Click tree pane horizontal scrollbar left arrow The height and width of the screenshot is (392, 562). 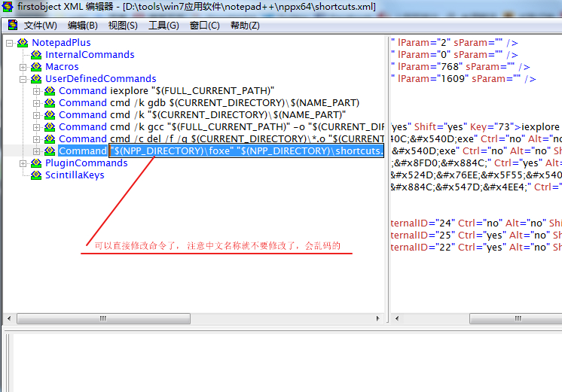point(9,318)
